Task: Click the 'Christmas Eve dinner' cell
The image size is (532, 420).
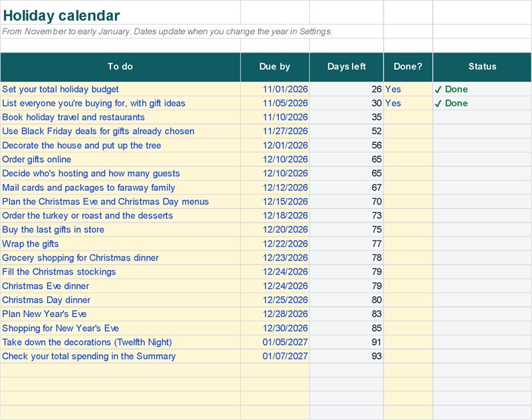Action: [120, 286]
